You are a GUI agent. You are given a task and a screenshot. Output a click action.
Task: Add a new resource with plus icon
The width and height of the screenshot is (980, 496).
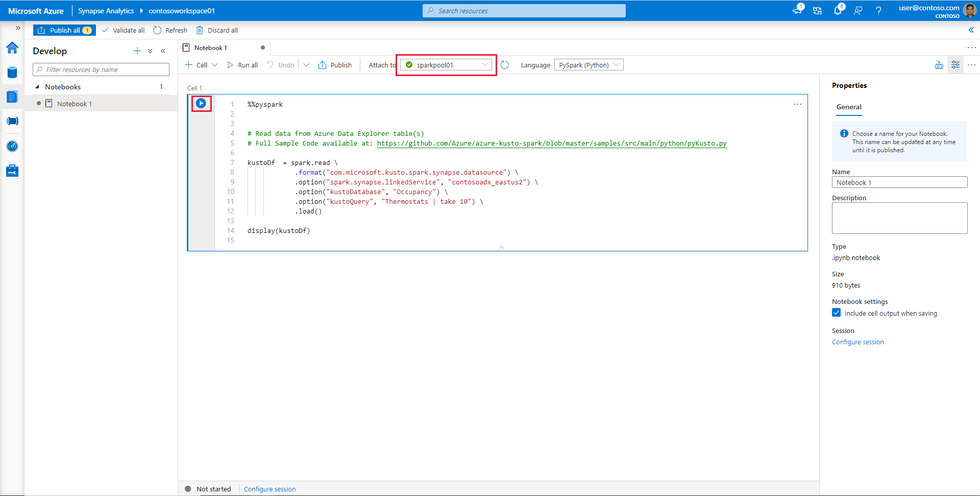[137, 51]
